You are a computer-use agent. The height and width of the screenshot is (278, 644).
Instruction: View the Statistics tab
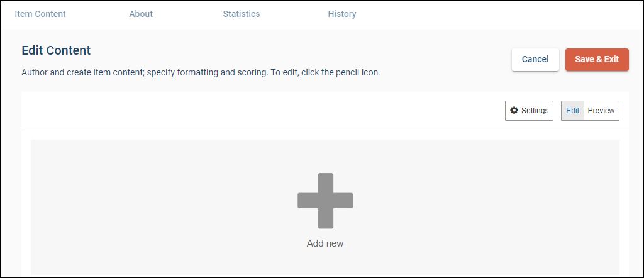coord(241,14)
